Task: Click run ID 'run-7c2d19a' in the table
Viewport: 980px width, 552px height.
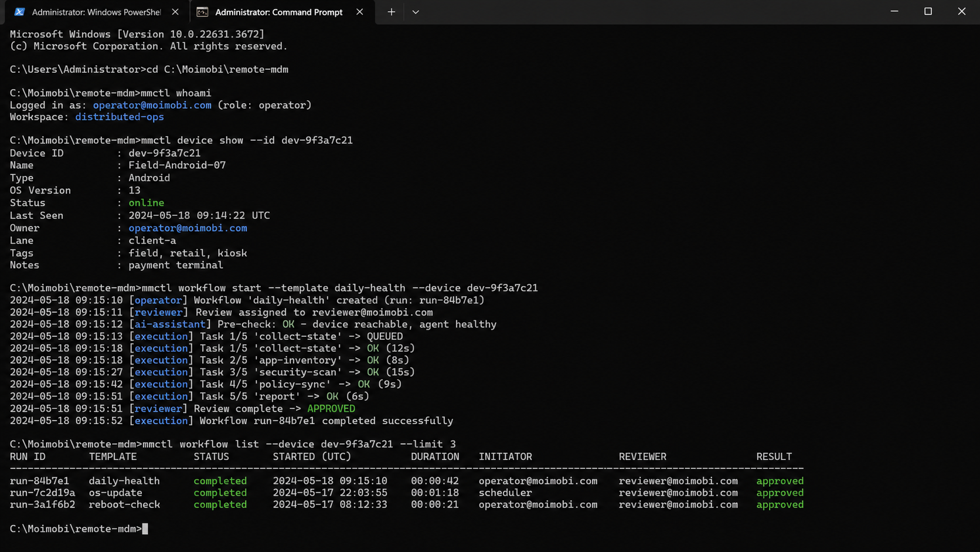Action: tap(42, 493)
